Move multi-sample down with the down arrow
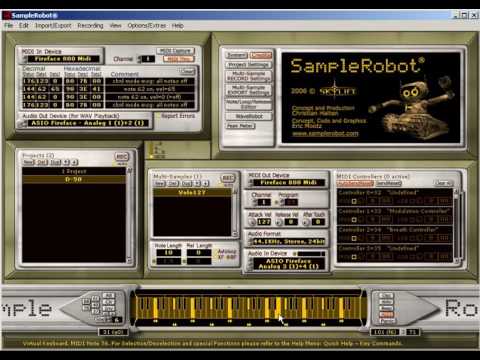 pos(206,184)
